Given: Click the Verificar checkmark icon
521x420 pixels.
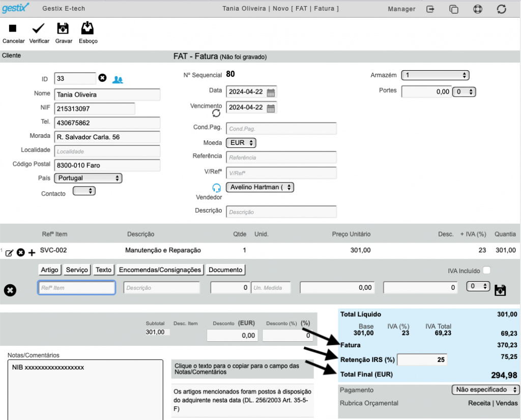Looking at the screenshot, I should (x=38, y=28).
